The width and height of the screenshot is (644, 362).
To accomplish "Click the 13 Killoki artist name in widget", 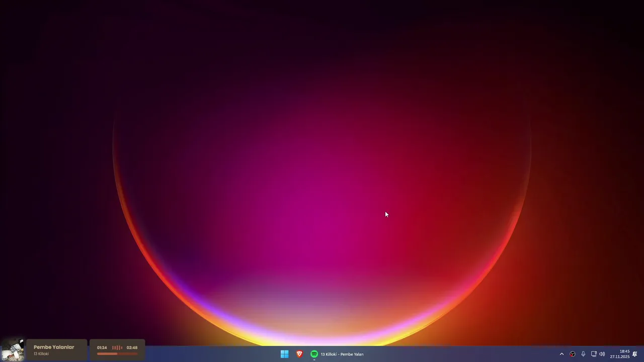I will [x=41, y=354].
